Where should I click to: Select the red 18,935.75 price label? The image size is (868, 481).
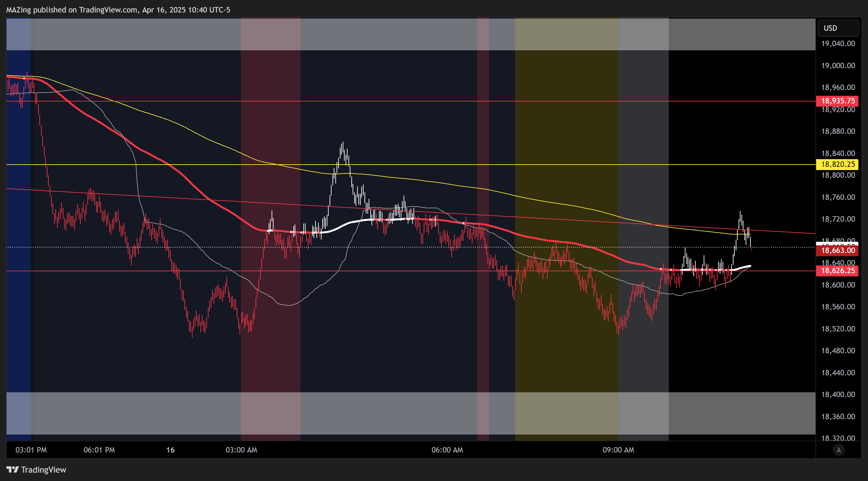837,101
